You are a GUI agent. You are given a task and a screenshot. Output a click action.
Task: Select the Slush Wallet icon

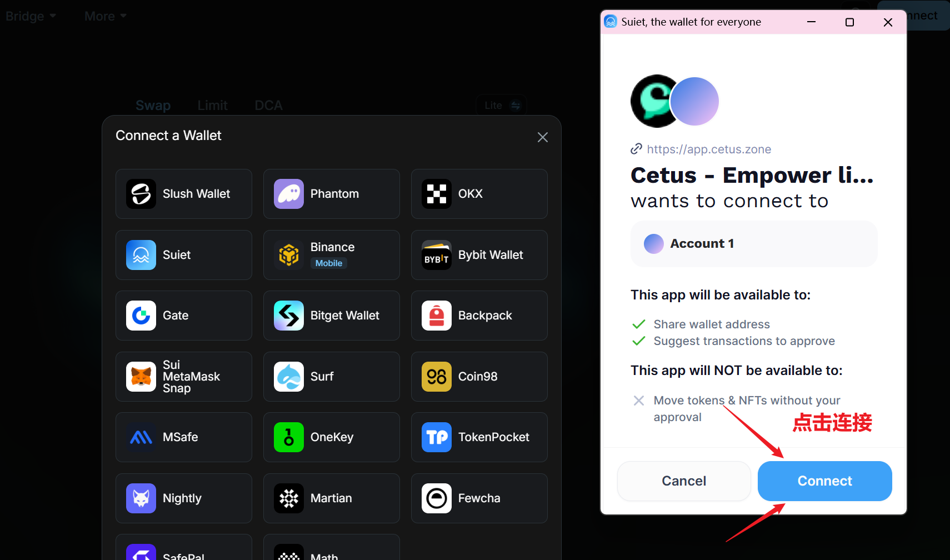(141, 194)
